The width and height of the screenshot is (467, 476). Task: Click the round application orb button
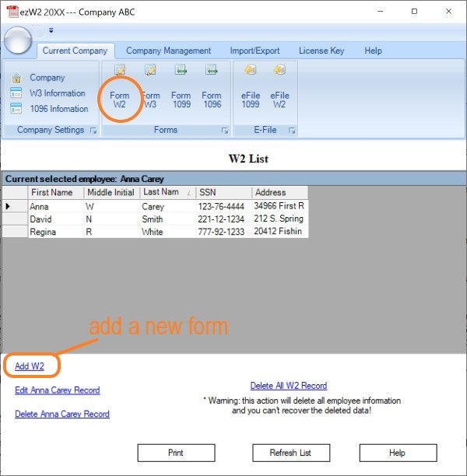click(18, 40)
